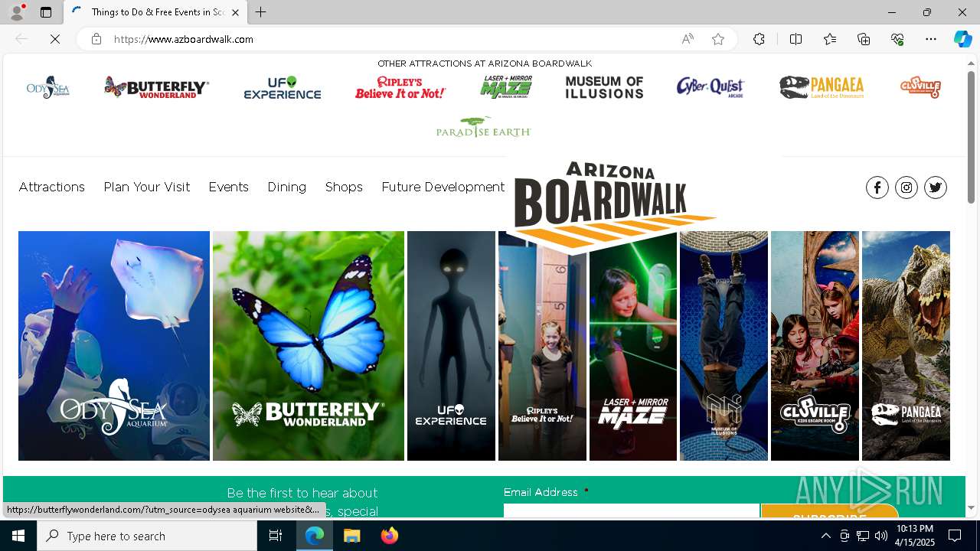Open the volume control in system tray
980x551 pixels.
tap(881, 536)
